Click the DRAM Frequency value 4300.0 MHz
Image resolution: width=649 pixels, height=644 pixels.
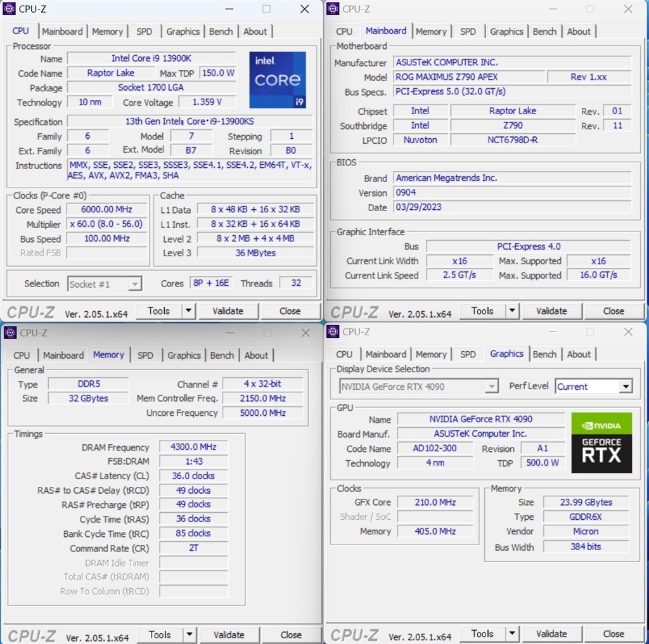click(193, 447)
